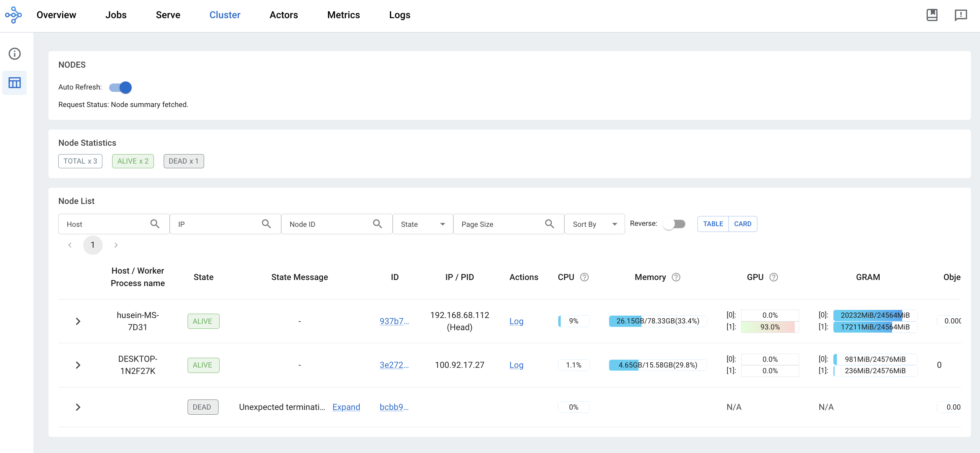Click the feedback icon in top right
This screenshot has width=980, height=453.
960,15
